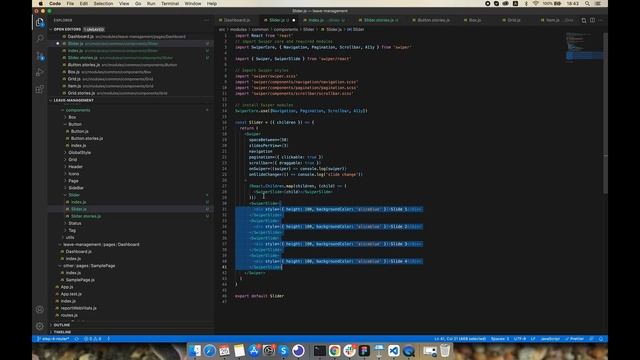Open the Terminal menu in menu bar

point(170,4)
